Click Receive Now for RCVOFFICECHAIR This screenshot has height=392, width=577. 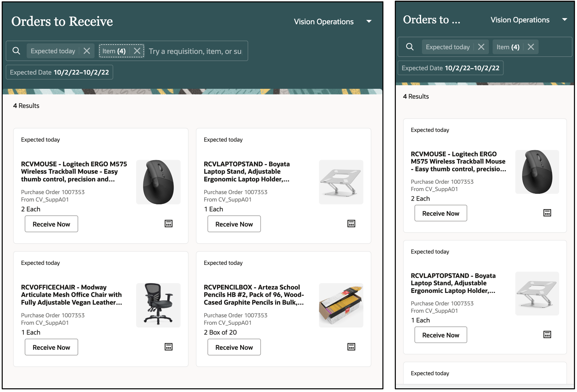point(51,347)
